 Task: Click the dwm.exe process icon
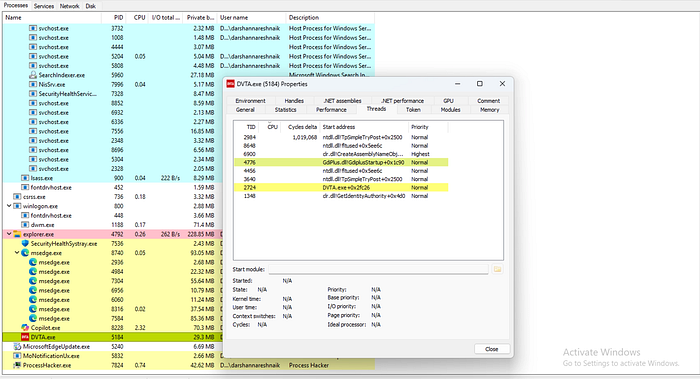pyautogui.click(x=25, y=225)
